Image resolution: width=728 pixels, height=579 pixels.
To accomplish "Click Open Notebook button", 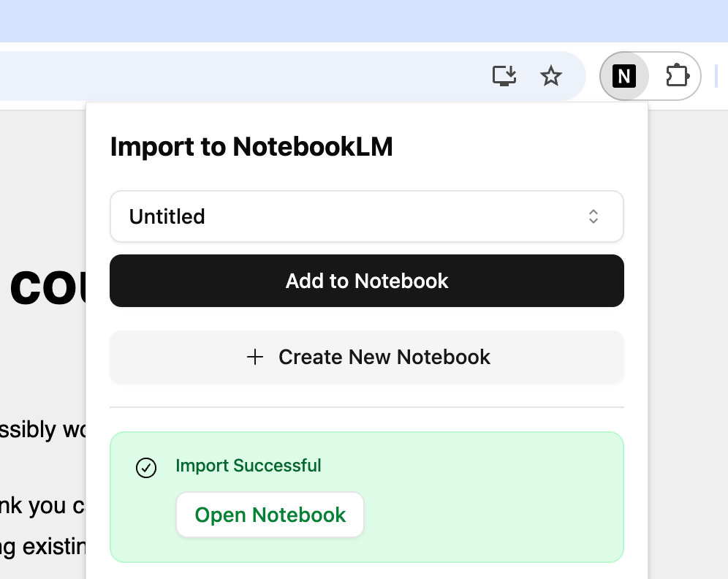I will click(x=270, y=515).
